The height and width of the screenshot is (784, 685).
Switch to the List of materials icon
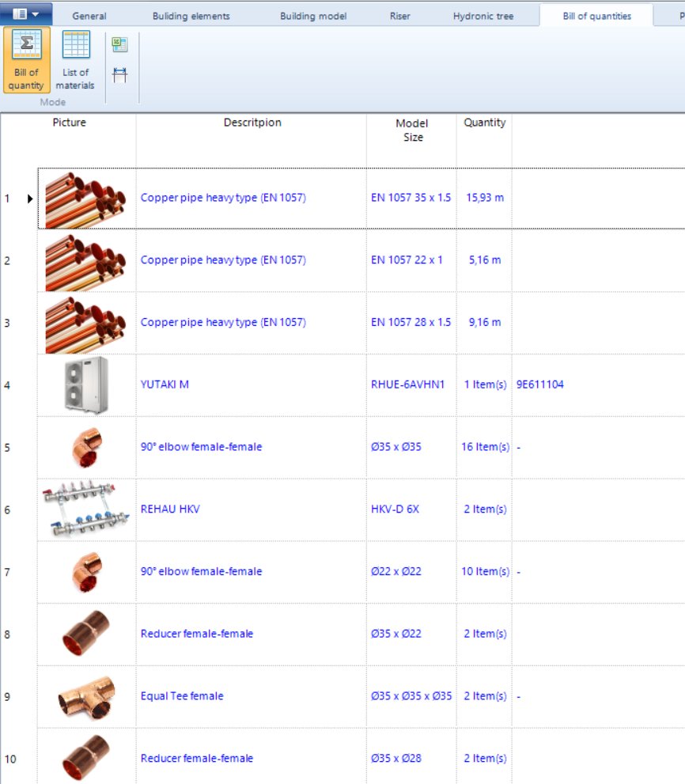click(x=75, y=59)
